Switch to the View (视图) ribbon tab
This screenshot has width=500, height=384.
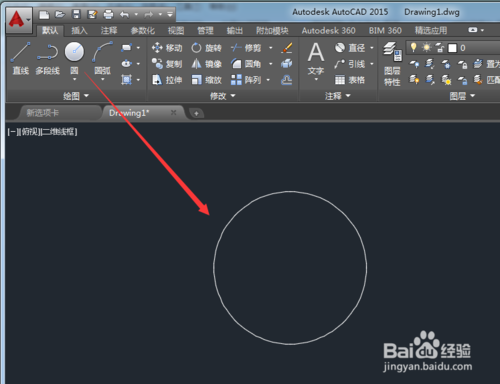click(176, 31)
